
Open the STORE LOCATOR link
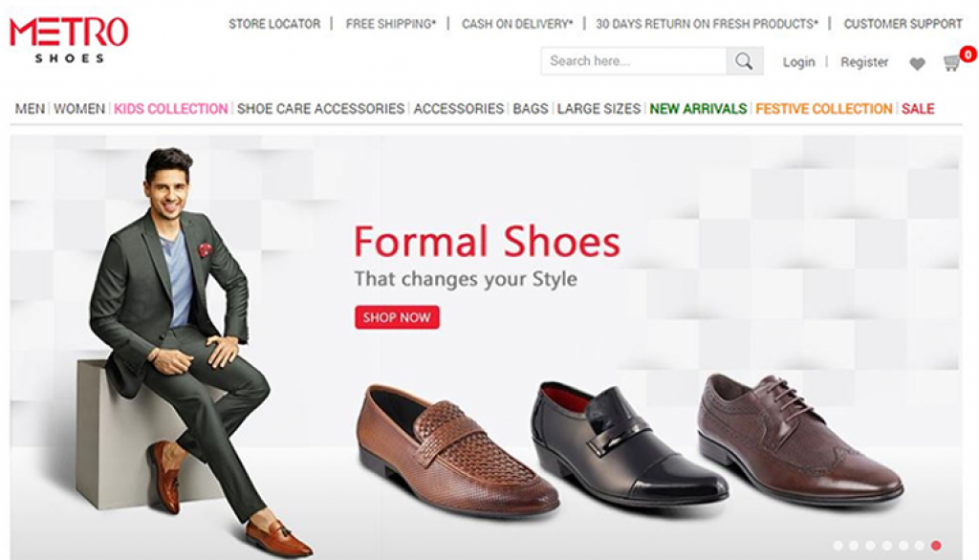[274, 24]
